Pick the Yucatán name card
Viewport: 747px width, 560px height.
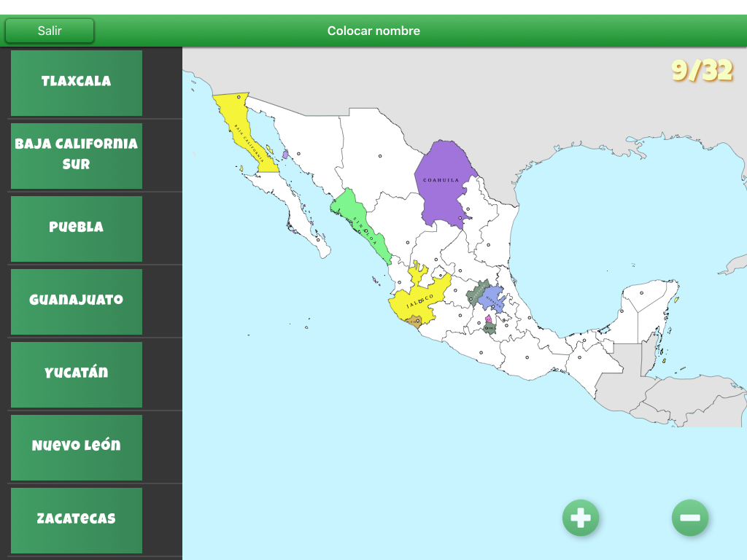coord(76,374)
